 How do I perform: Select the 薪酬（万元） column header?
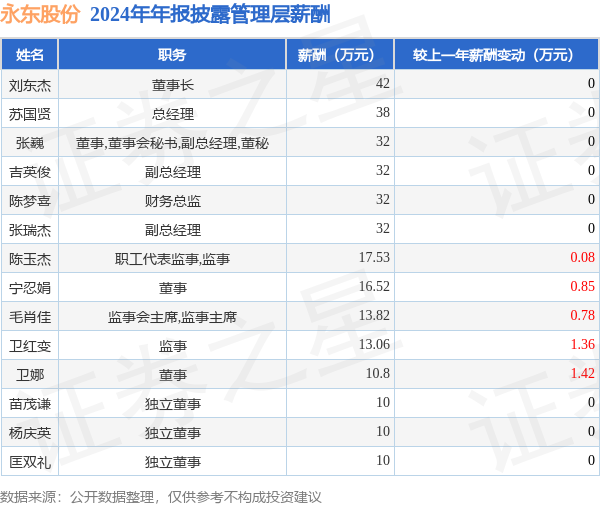point(340,55)
